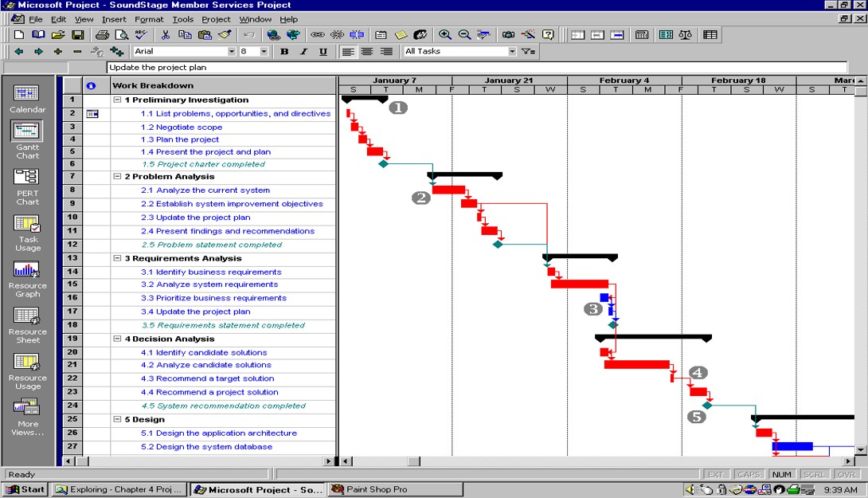Click the Cut scissors icon
This screenshot has height=498, width=868.
click(166, 35)
